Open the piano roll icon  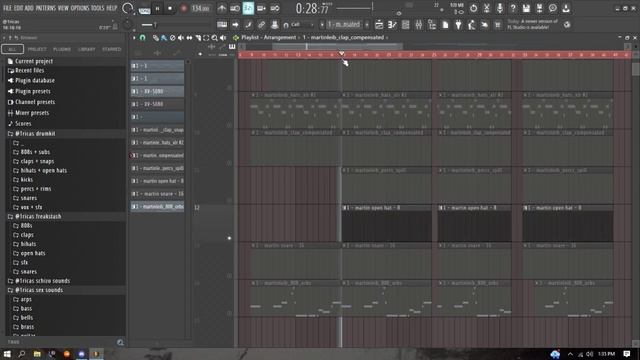pos(392,25)
